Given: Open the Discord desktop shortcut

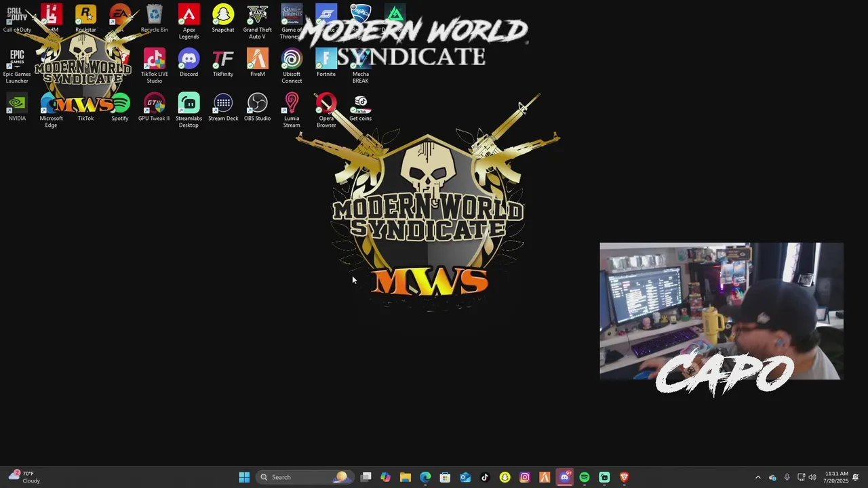Looking at the screenshot, I should [189, 63].
